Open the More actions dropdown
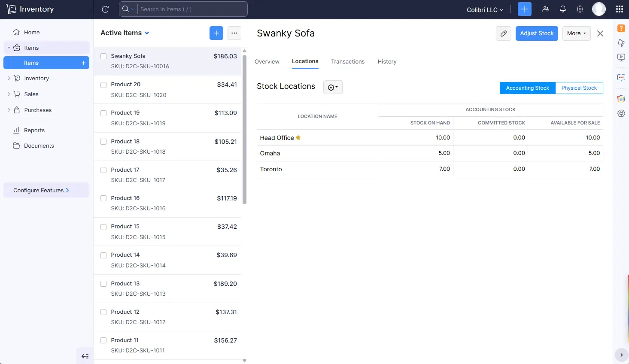The image size is (629, 364). 576,33
